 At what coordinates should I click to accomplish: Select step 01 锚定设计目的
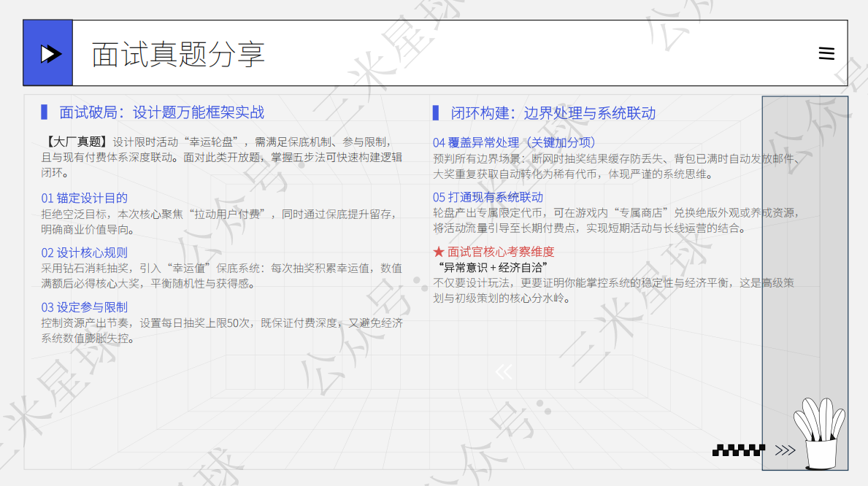(84, 198)
